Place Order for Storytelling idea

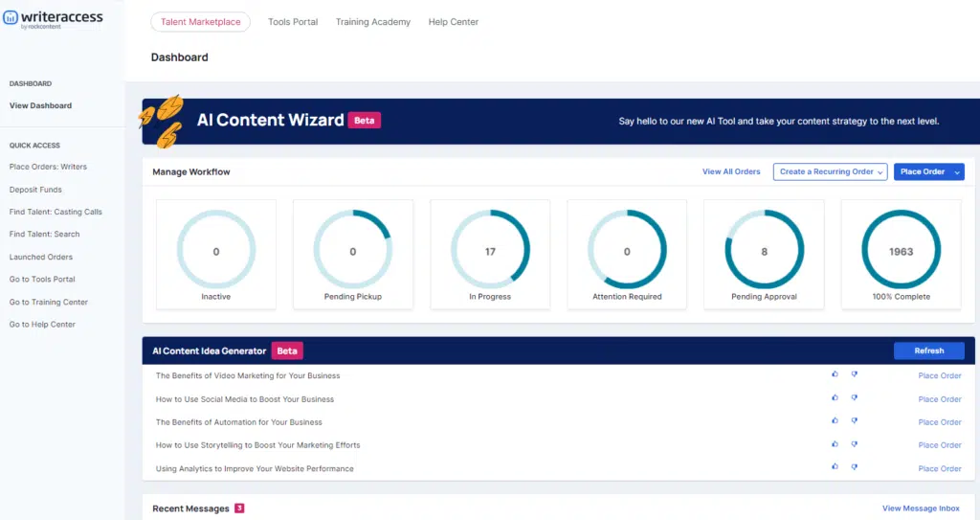[x=940, y=445]
